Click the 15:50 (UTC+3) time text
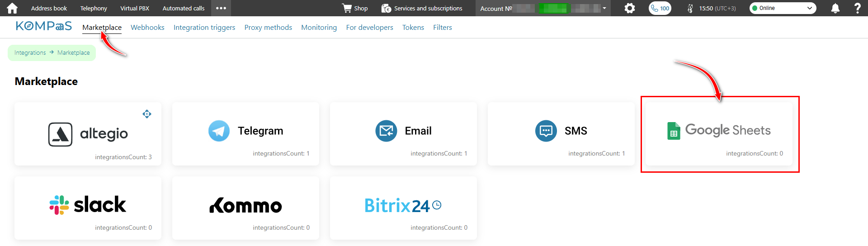 tap(717, 8)
